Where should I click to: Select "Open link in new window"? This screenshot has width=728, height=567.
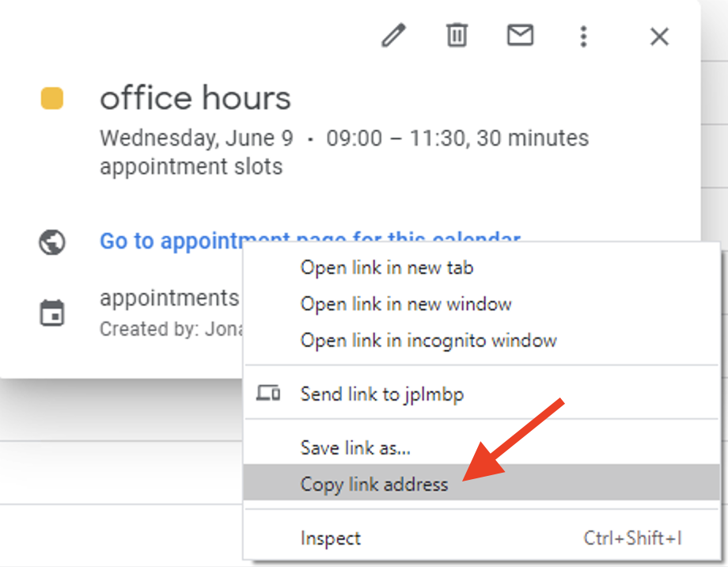405,304
